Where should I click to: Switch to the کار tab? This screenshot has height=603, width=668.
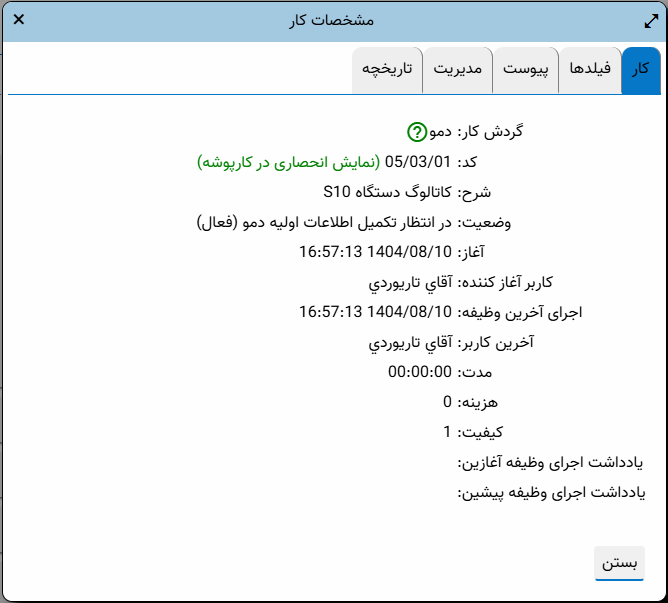[641, 71]
